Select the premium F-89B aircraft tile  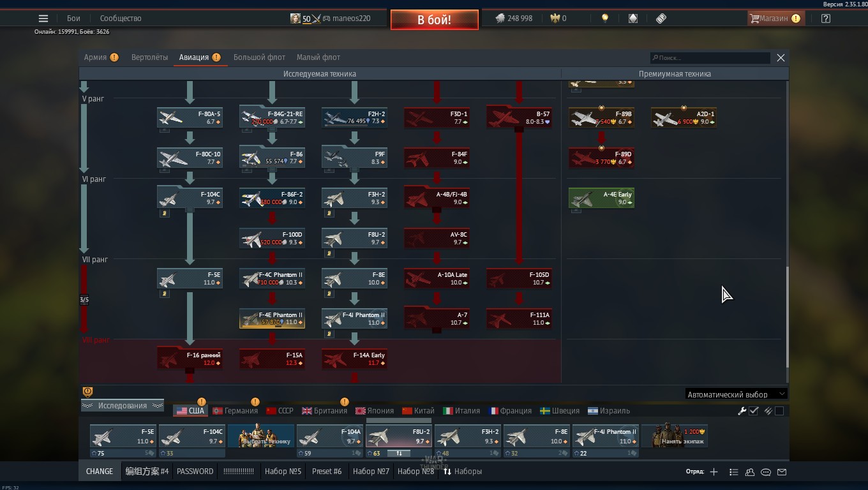tap(601, 117)
